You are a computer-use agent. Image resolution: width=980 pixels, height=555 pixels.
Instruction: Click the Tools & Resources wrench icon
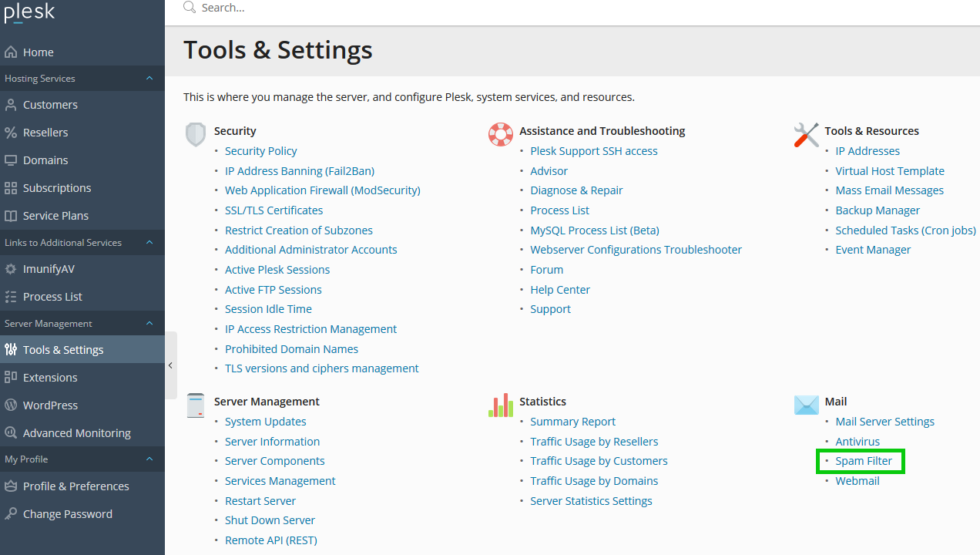click(x=806, y=134)
